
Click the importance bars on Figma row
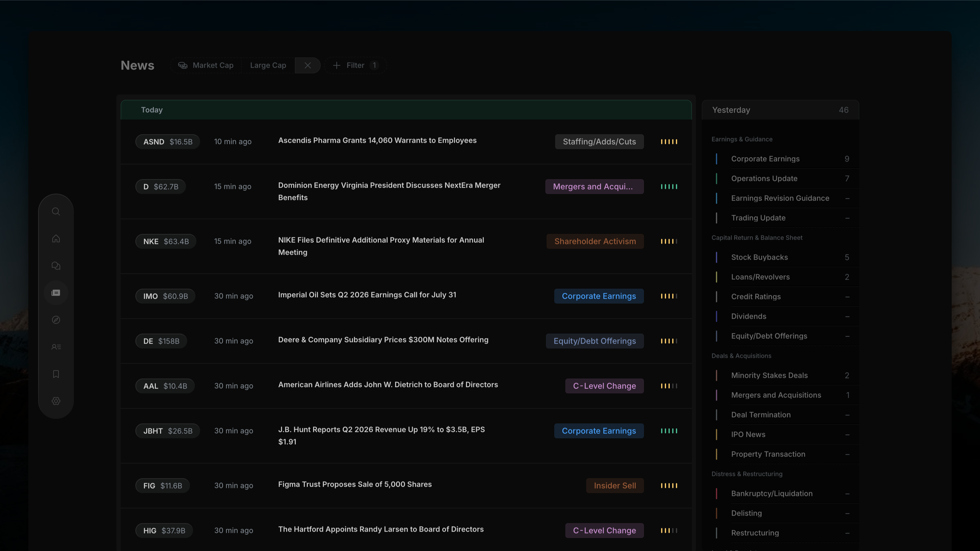point(669,485)
